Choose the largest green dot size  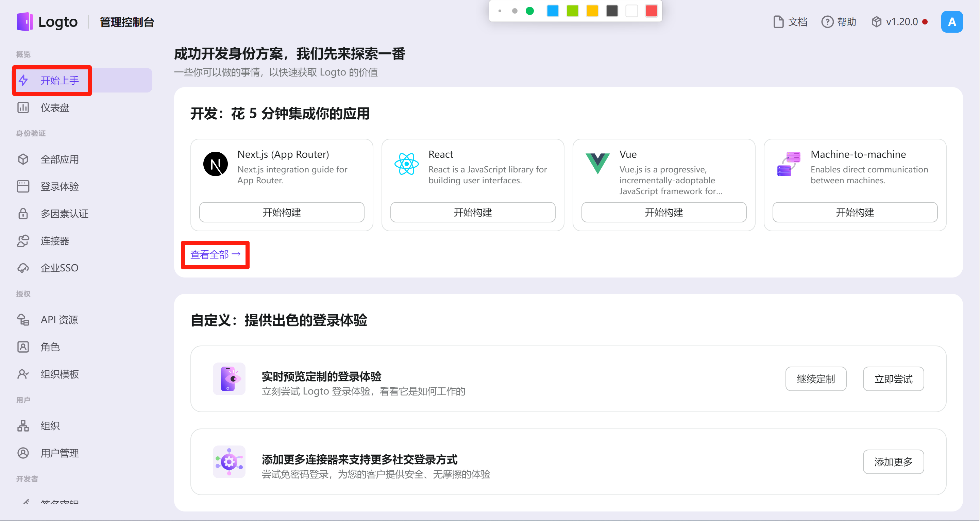(529, 11)
